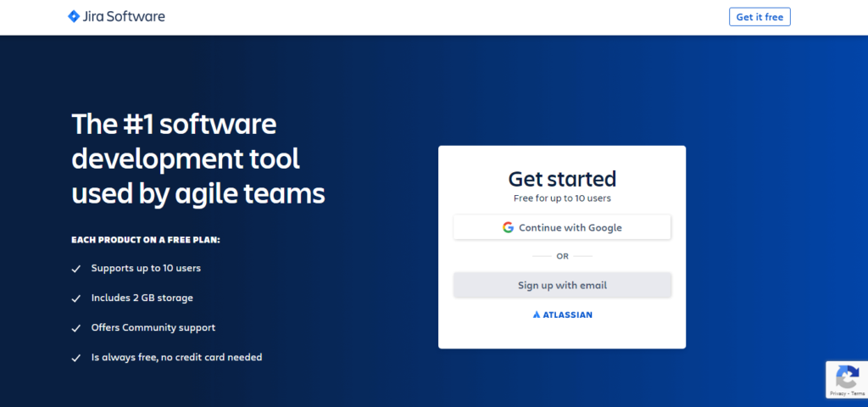Viewport: 868px width, 407px height.
Task: Click the Atlassian logo in the card
Action: click(x=562, y=315)
